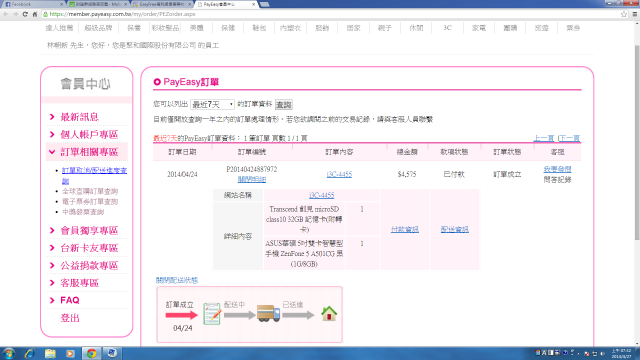The image size is (640, 360).
Task: Switch to Chrome on the taskbar
Action: click(91, 353)
